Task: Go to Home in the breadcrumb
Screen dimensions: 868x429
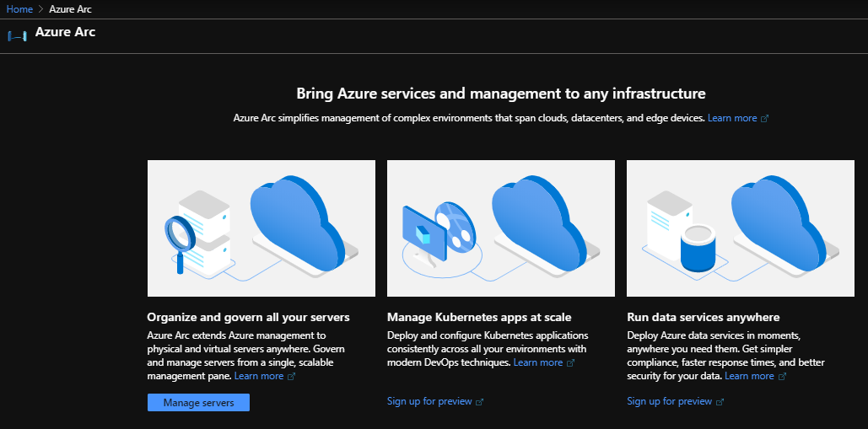Action: pyautogui.click(x=19, y=9)
